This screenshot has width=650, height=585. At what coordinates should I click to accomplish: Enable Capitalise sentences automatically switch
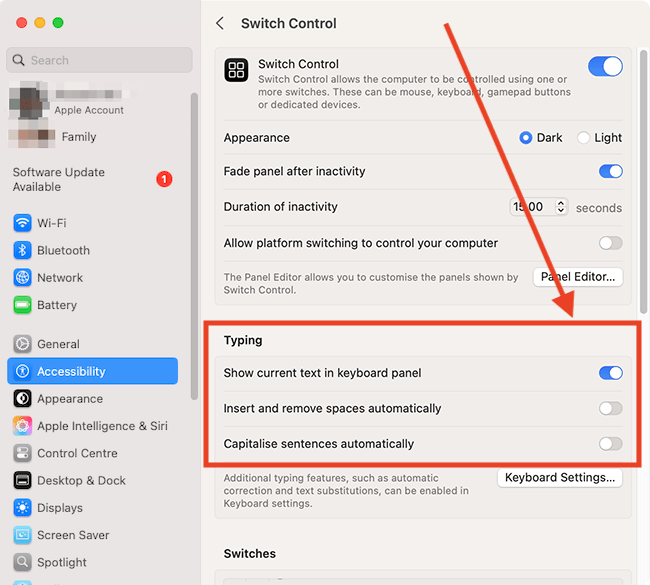(610, 444)
